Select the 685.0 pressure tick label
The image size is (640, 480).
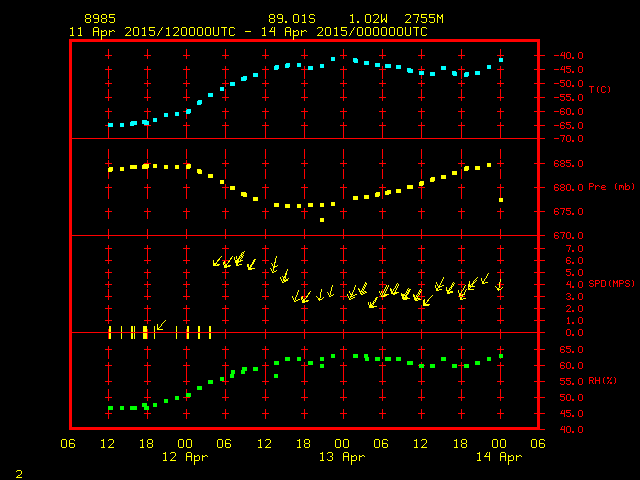(x=557, y=164)
